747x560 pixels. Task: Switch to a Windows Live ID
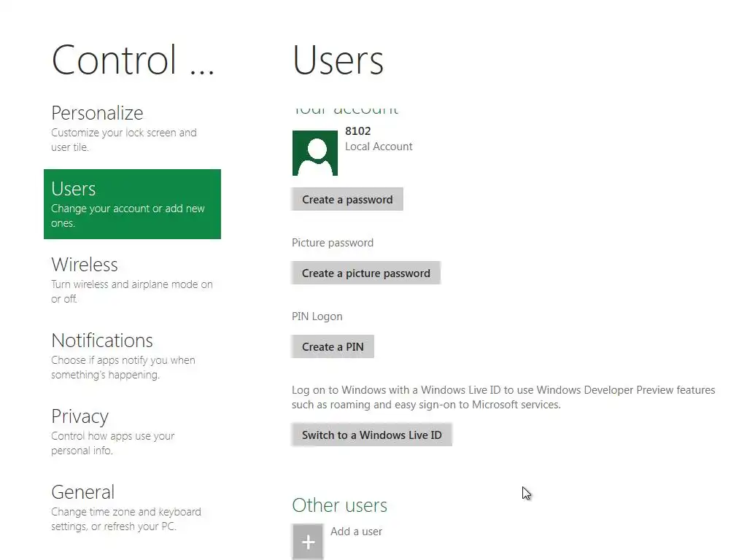click(x=371, y=435)
